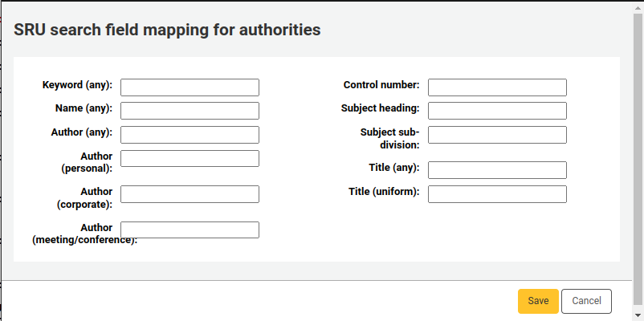Click the "Control number:" label text
The height and width of the screenshot is (321, 644).
pos(381,85)
